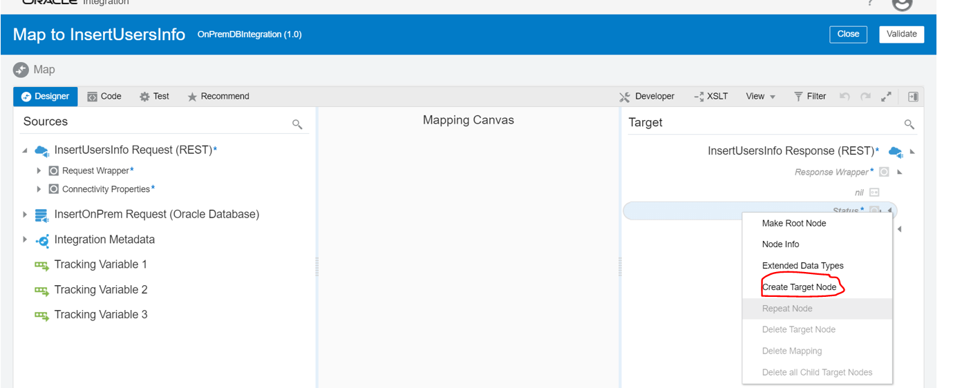Toggle the side panel icon
980x388 pixels.
click(912, 97)
